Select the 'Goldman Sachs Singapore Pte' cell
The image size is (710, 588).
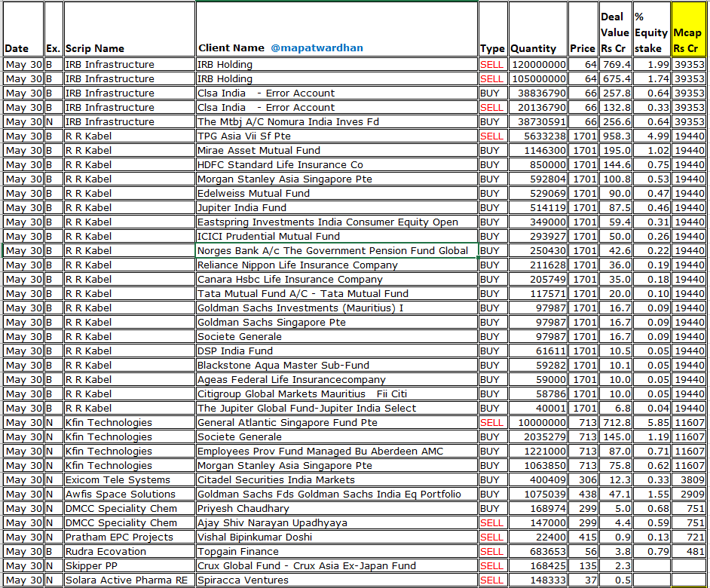[337, 323]
